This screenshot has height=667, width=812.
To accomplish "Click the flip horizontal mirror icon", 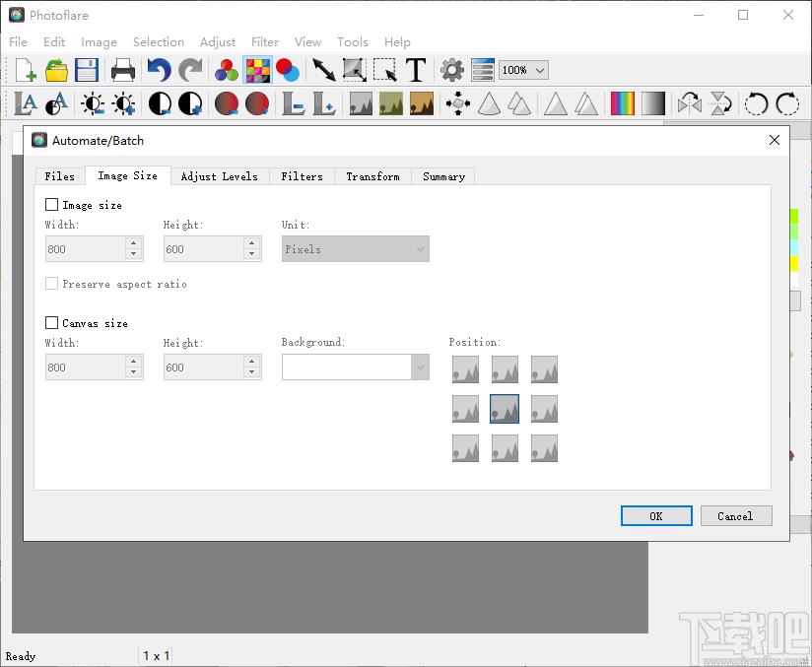I will coord(690,103).
